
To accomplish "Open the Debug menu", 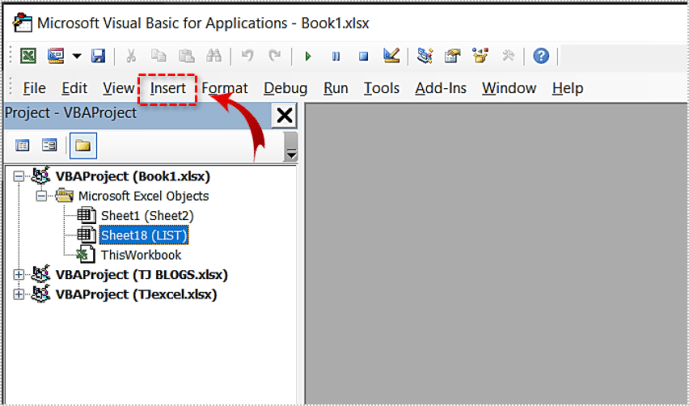I will [x=286, y=88].
